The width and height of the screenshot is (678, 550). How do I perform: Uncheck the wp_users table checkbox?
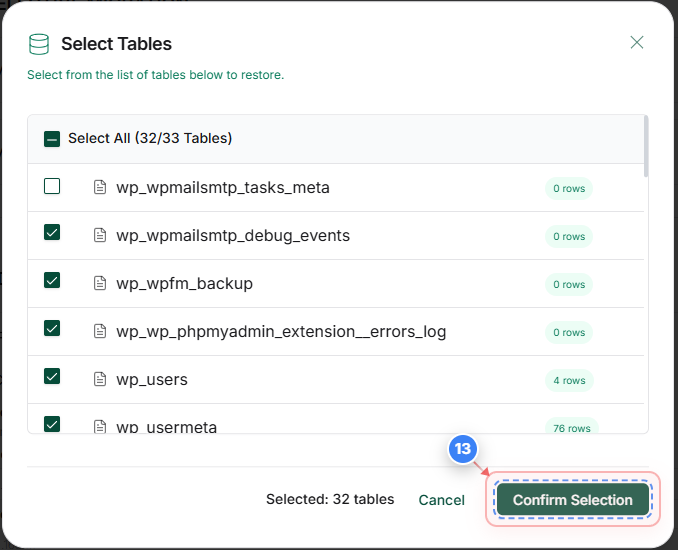[x=52, y=376]
